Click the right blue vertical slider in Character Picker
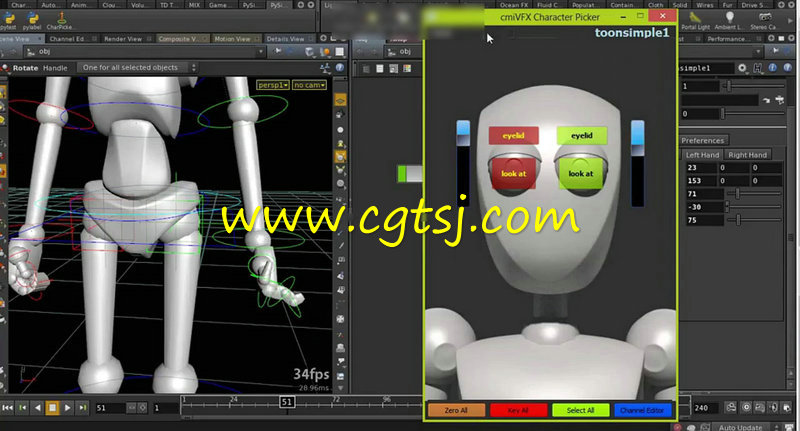This screenshot has height=431, width=800. pos(637,163)
